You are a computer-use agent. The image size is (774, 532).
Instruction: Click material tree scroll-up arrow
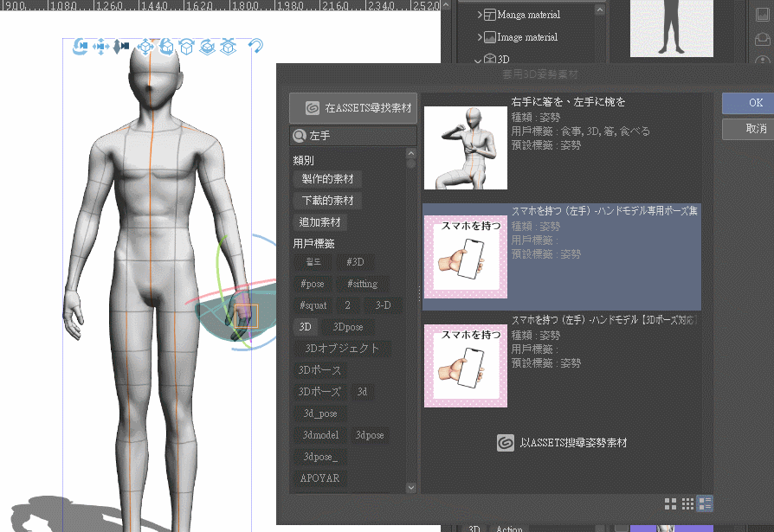coord(600,10)
